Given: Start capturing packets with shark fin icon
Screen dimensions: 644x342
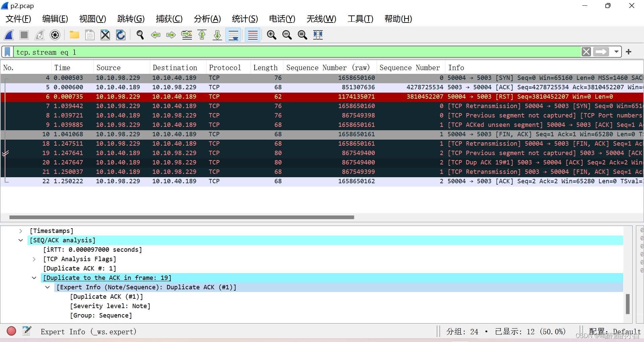Looking at the screenshot, I should 9,35.
